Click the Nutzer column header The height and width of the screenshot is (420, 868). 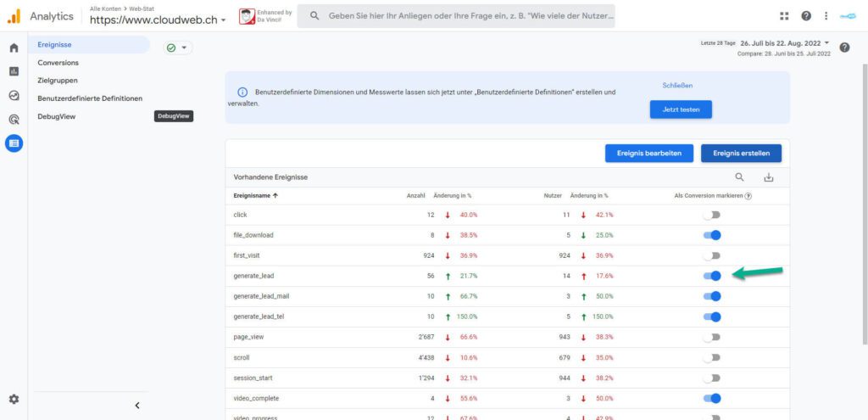[x=553, y=196]
